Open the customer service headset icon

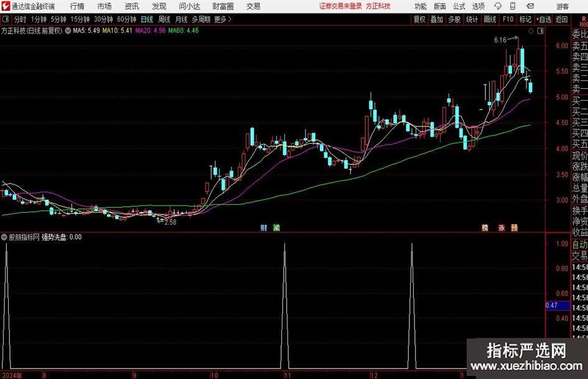[498, 6]
